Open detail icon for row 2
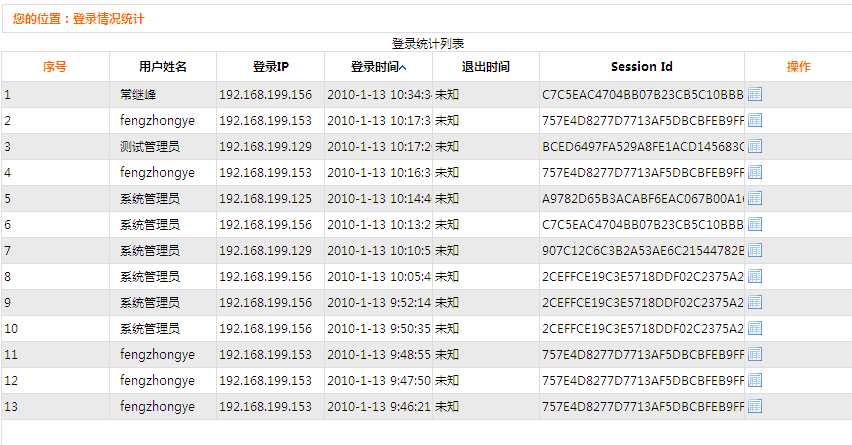This screenshot has height=445, width=852. [x=755, y=121]
